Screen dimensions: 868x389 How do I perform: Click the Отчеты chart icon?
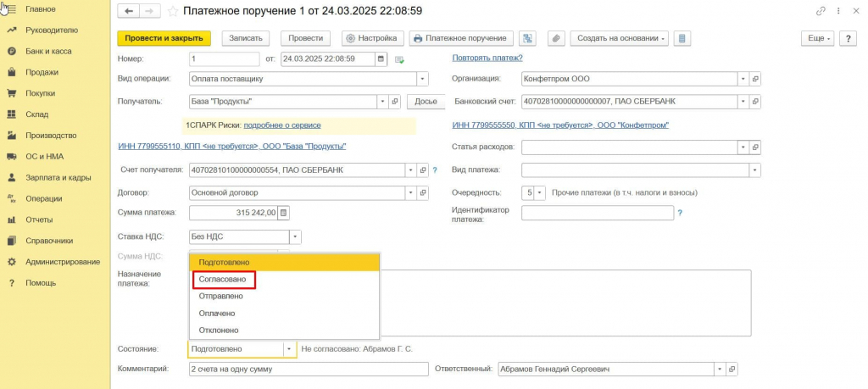(x=11, y=220)
